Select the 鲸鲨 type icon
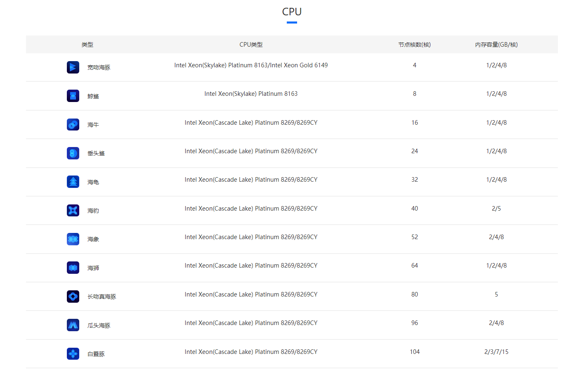The width and height of the screenshot is (588, 382). point(73,96)
